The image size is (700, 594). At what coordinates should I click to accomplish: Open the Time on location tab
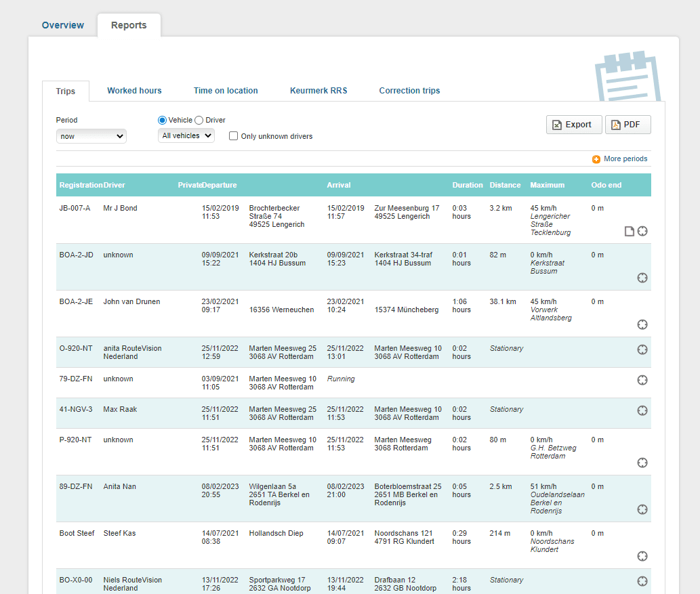pyautogui.click(x=226, y=91)
